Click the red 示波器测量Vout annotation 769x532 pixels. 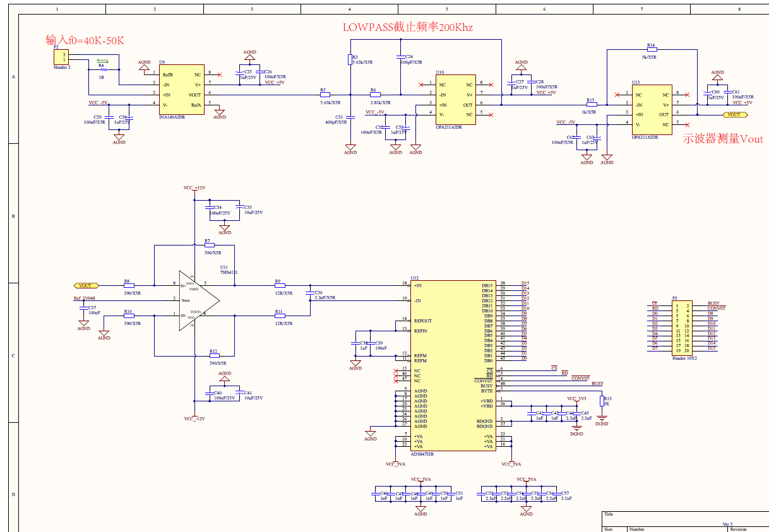[723, 139]
